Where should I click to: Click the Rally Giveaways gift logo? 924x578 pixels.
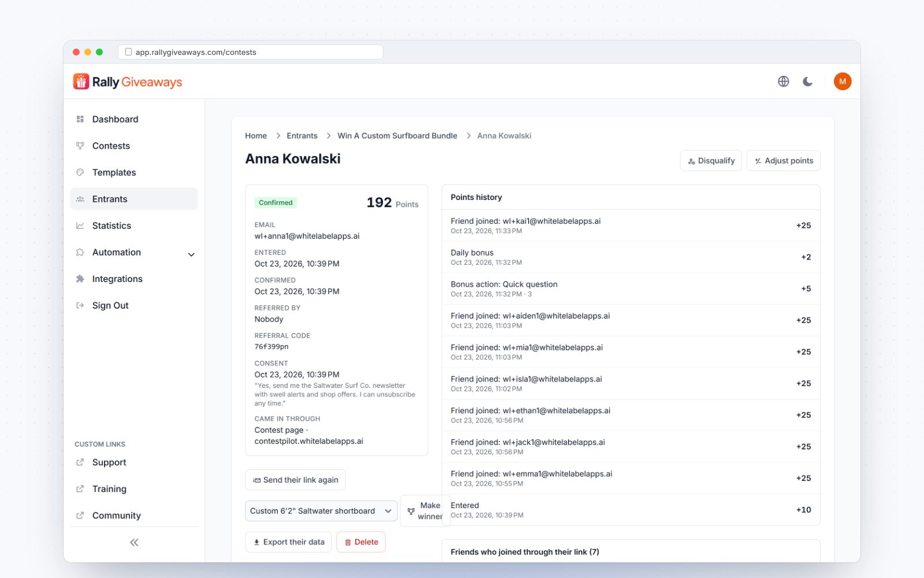[x=81, y=81]
